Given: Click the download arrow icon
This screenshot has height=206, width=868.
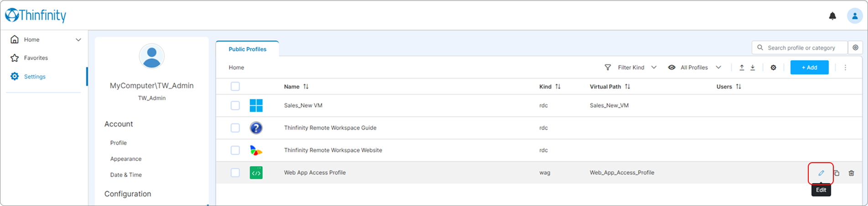Looking at the screenshot, I should click(x=753, y=68).
